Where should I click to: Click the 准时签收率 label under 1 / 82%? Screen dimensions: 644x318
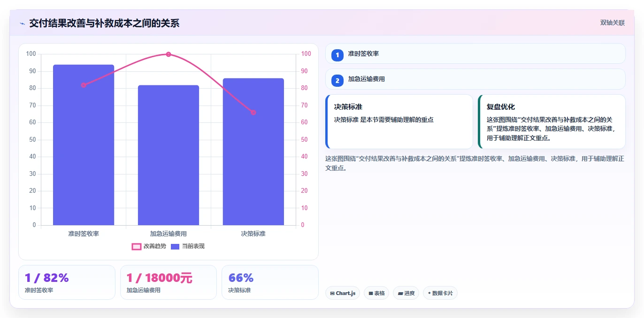pyautogui.click(x=39, y=290)
